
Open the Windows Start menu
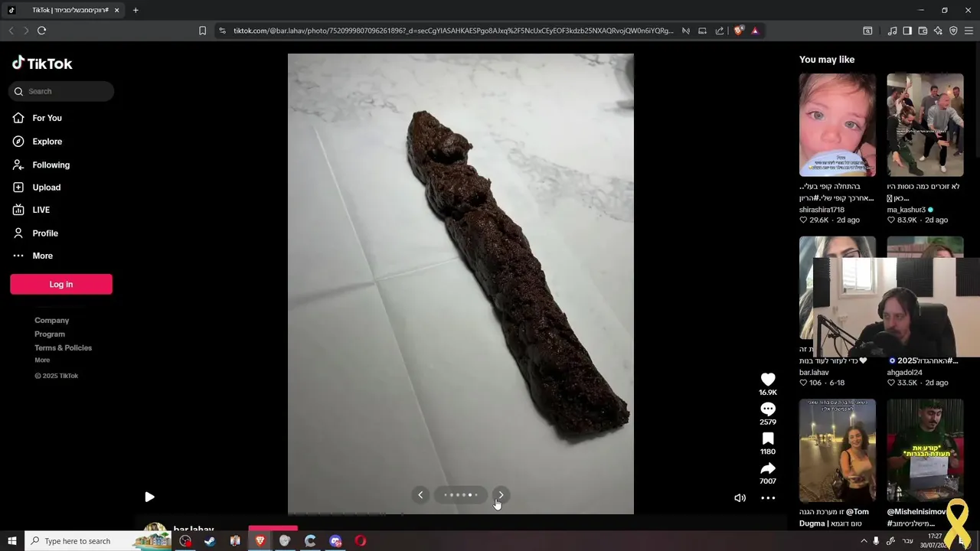(x=12, y=541)
